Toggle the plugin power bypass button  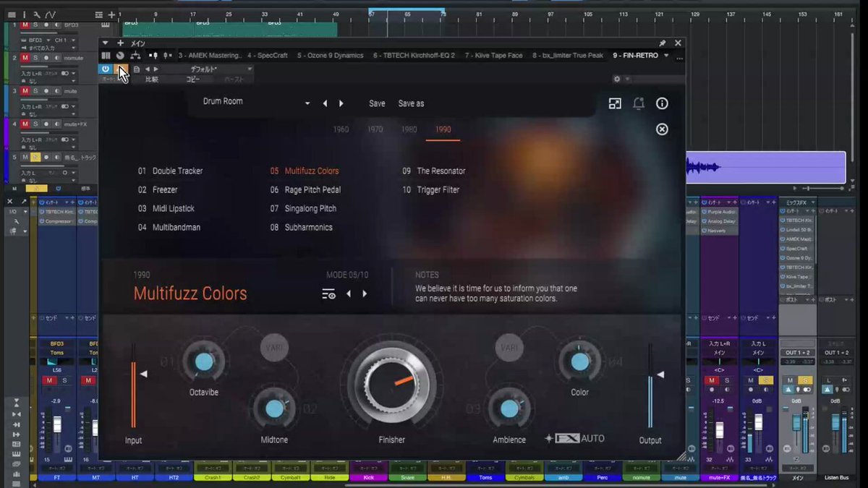coord(106,69)
